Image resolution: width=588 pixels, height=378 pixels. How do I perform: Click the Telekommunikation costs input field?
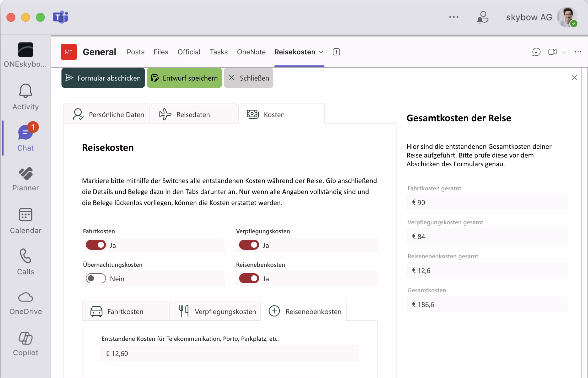tap(229, 353)
